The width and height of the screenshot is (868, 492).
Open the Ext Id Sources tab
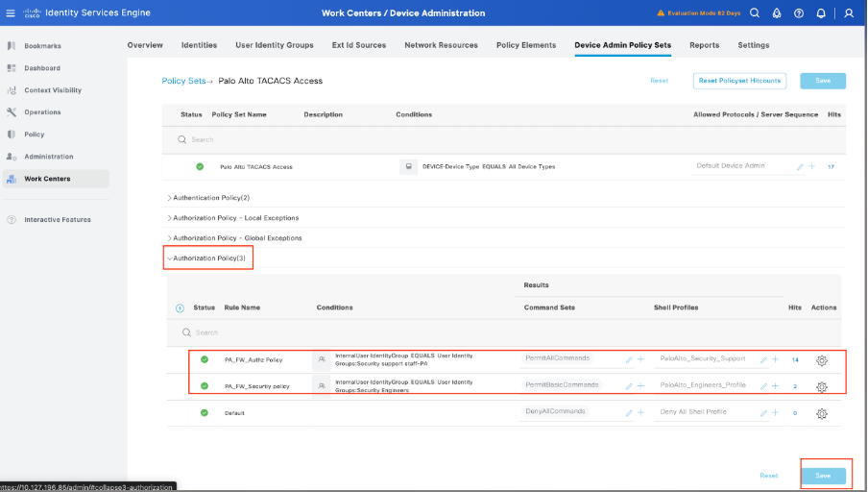click(359, 45)
